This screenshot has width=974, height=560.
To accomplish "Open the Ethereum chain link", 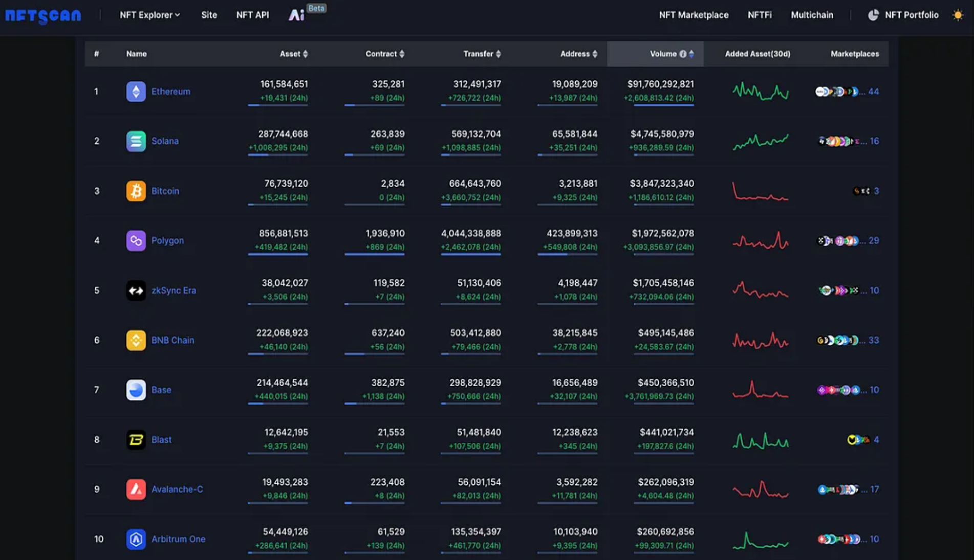I will 171,92.
